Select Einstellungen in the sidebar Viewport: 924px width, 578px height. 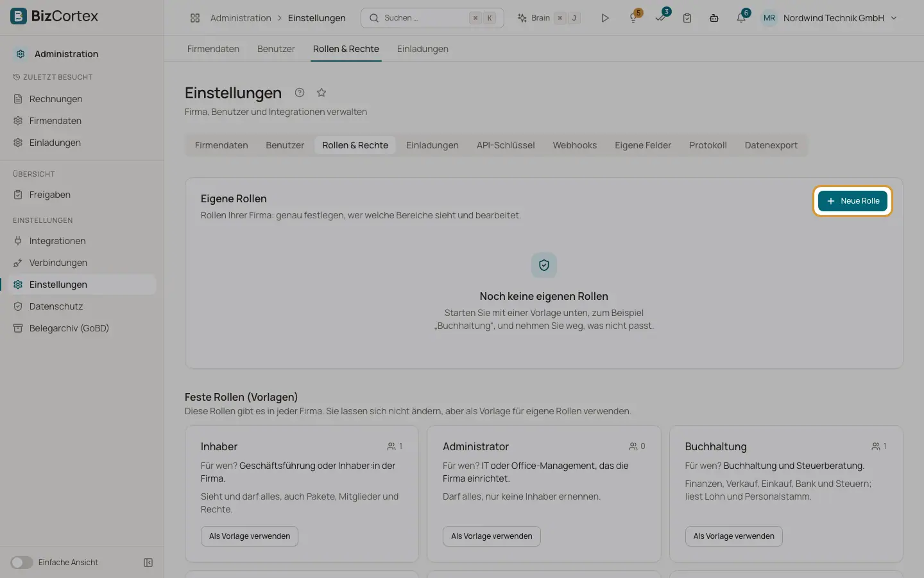coord(83,285)
